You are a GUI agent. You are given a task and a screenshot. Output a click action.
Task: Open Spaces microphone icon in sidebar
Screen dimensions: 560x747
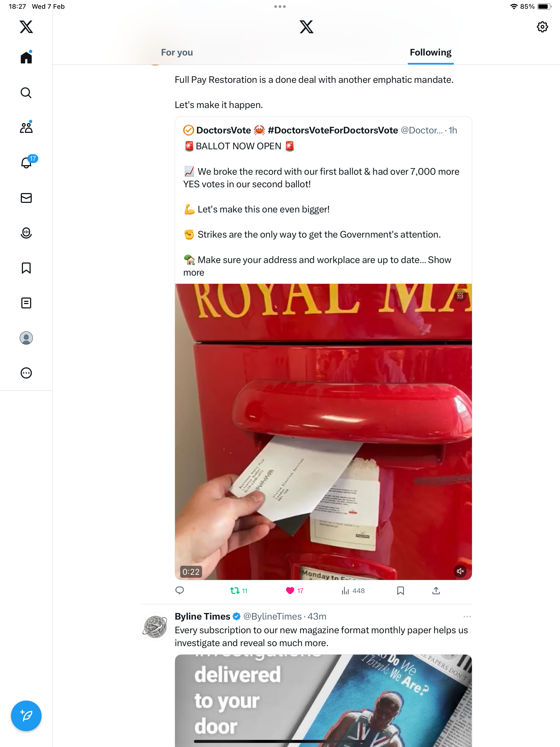pyautogui.click(x=26, y=233)
